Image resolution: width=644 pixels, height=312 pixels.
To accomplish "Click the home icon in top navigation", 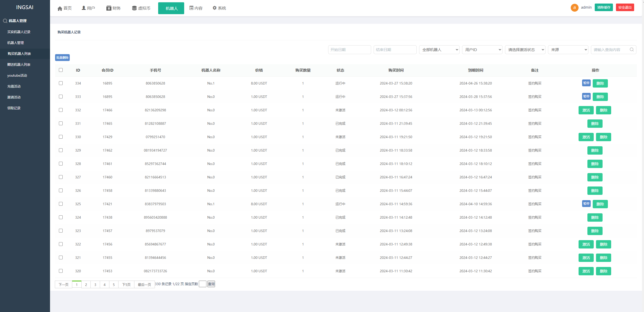I will (60, 8).
